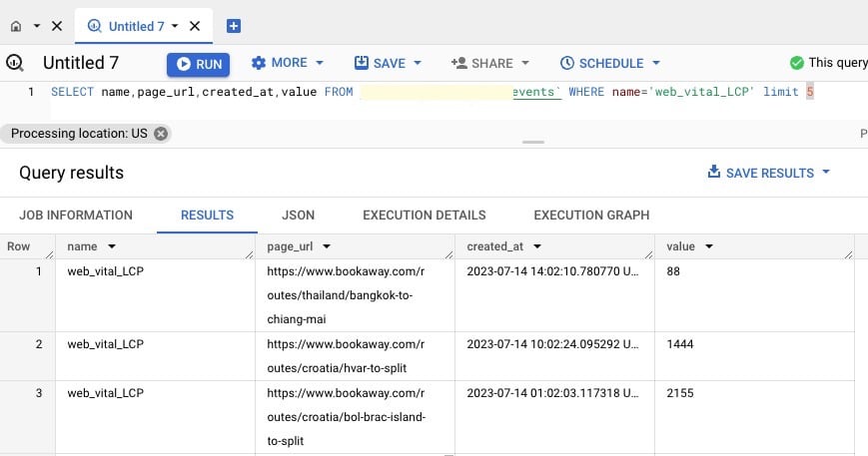Select the timestamp 2023-07-14 01:02:03.117318 cell
Image resolution: width=868 pixels, height=456 pixels.
tap(554, 417)
